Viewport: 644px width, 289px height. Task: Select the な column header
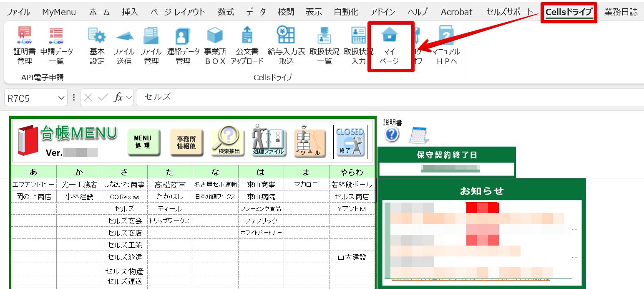(216, 172)
